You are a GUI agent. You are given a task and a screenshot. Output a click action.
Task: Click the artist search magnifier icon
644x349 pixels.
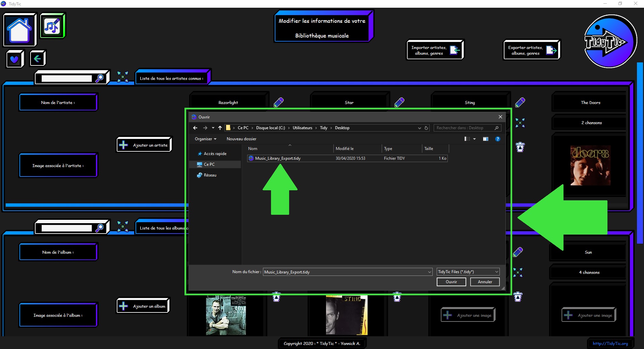pyautogui.click(x=100, y=79)
